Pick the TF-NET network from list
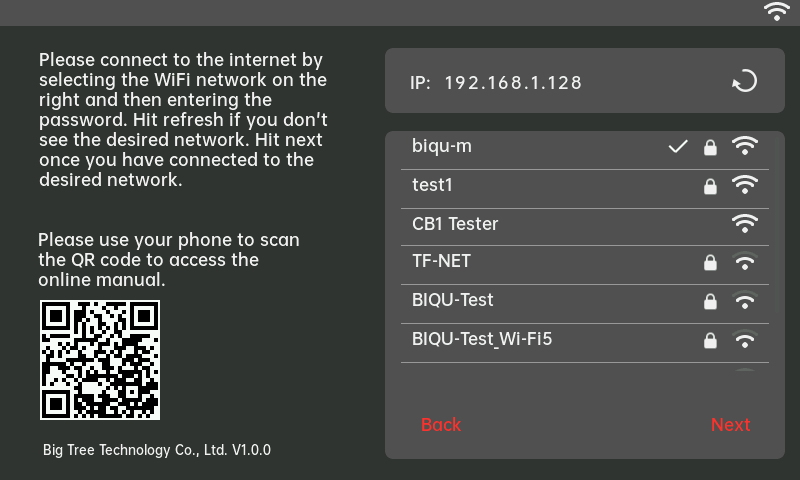 441,262
